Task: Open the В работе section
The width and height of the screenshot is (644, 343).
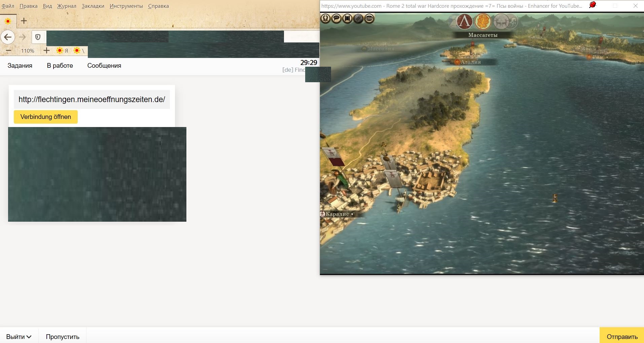Action: coord(60,66)
